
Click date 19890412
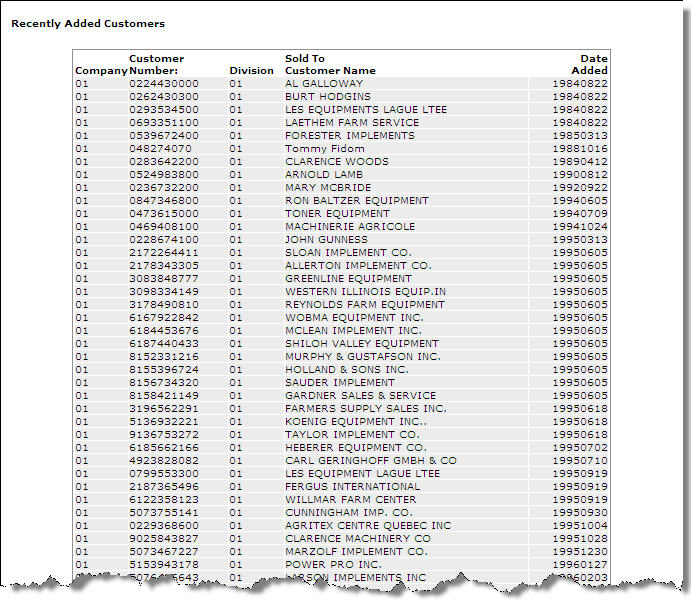tap(580, 161)
